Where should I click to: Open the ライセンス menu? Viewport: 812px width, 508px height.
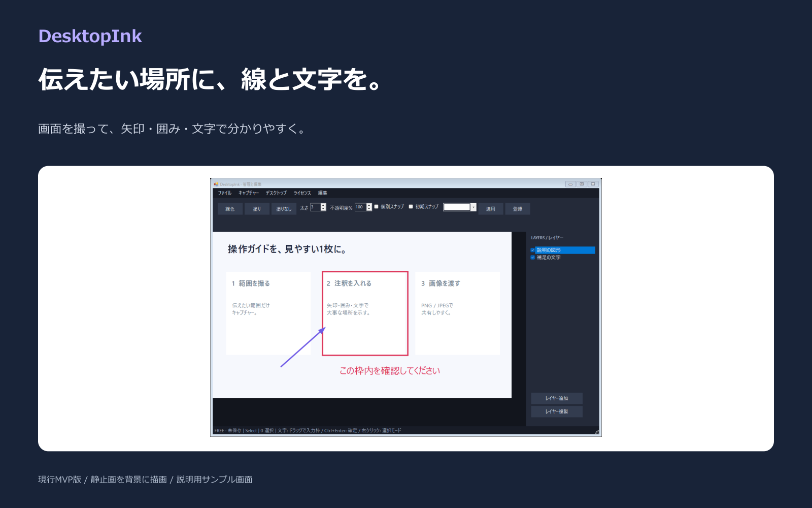[x=302, y=193]
